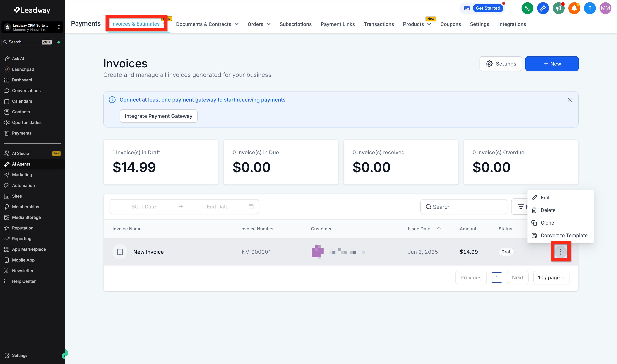Click the blue question mark help icon

(590, 8)
